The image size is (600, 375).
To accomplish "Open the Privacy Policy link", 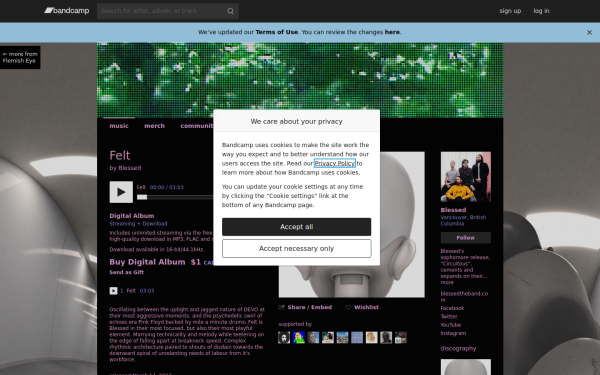I will (x=335, y=163).
